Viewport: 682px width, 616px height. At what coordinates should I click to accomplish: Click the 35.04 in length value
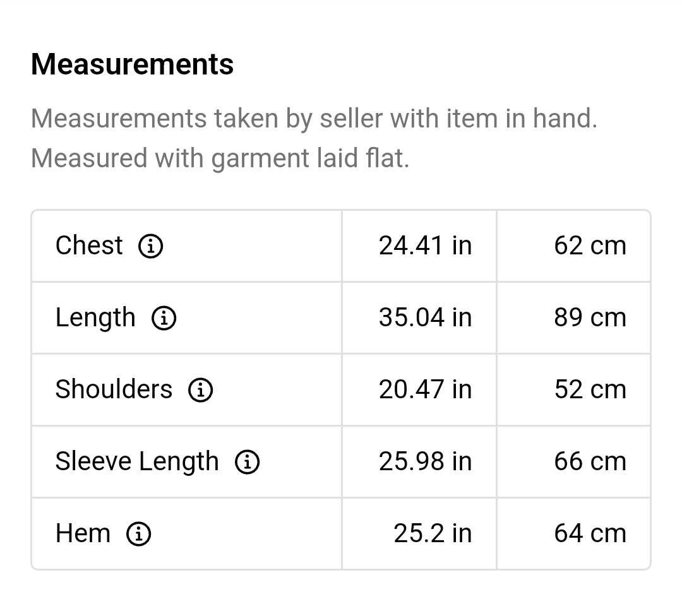pos(425,317)
